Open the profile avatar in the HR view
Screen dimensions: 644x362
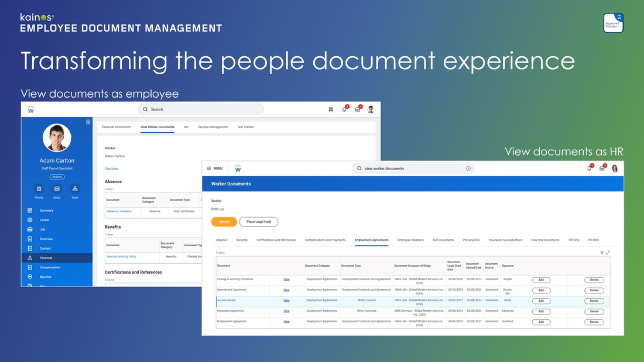[x=615, y=168]
